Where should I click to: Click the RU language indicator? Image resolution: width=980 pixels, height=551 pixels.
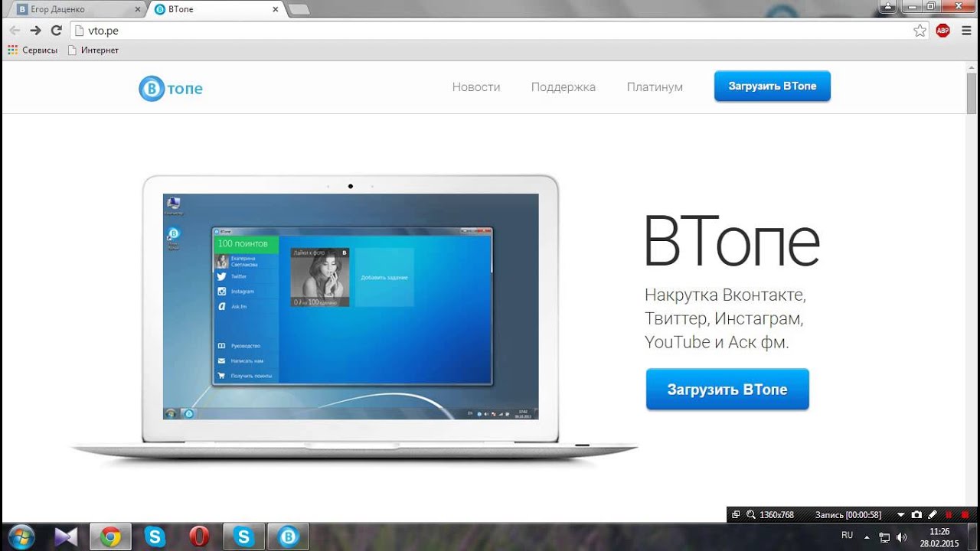847,535
